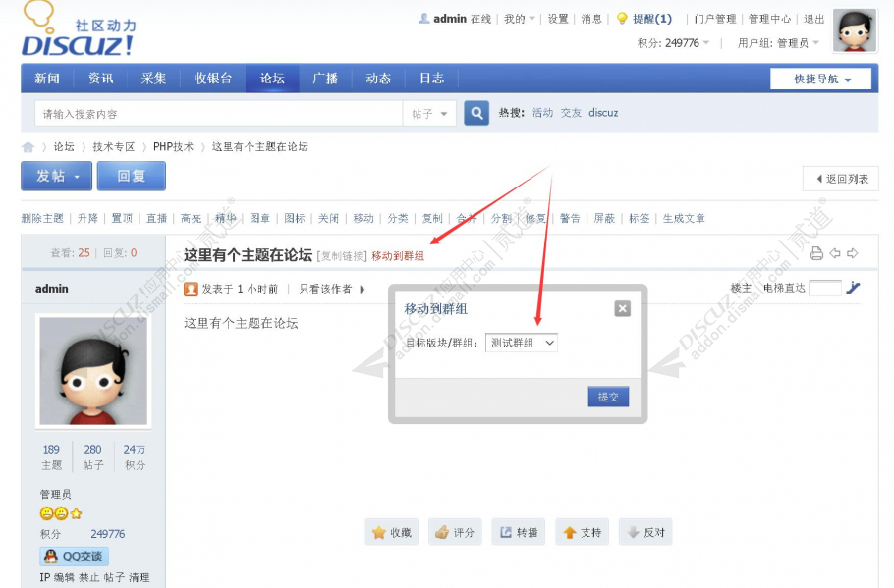Click the Discuz! logo

(79, 29)
